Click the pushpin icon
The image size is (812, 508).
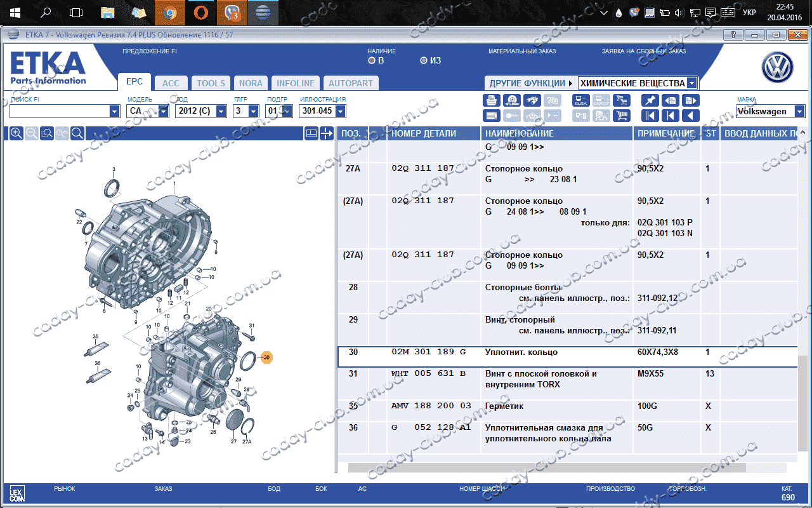click(650, 100)
